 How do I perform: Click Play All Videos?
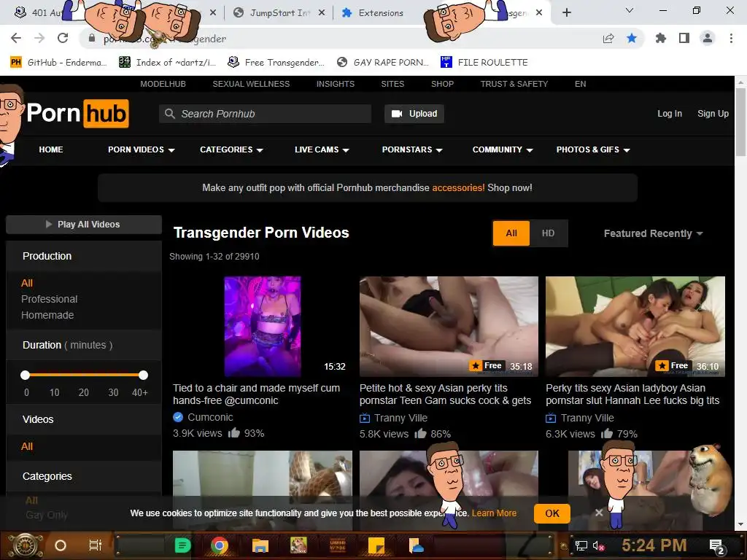tap(84, 225)
